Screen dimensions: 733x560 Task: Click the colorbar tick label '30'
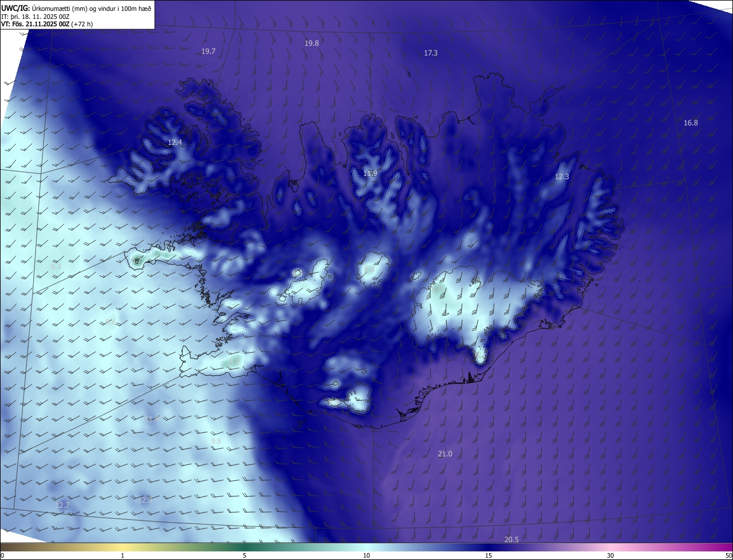610,556
